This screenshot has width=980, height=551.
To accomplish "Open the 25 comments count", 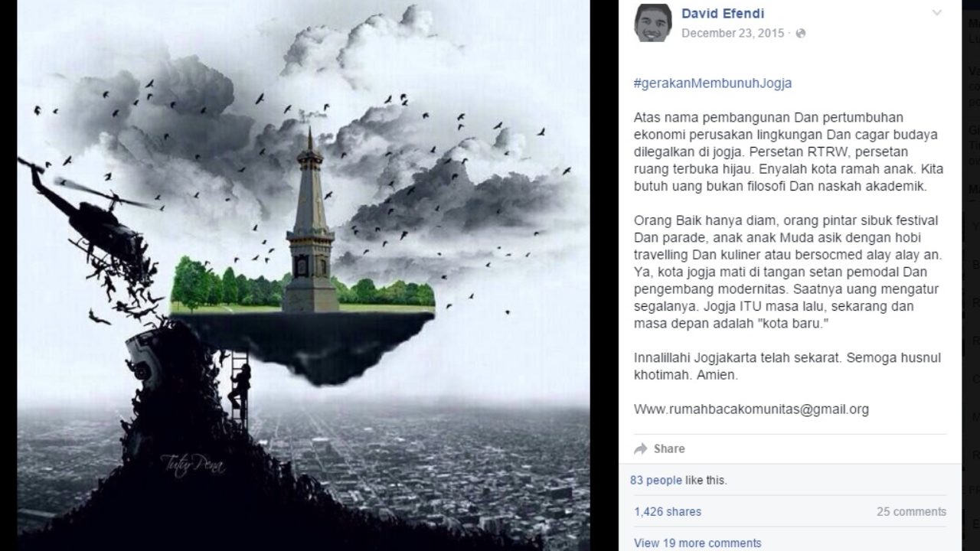I will [911, 512].
